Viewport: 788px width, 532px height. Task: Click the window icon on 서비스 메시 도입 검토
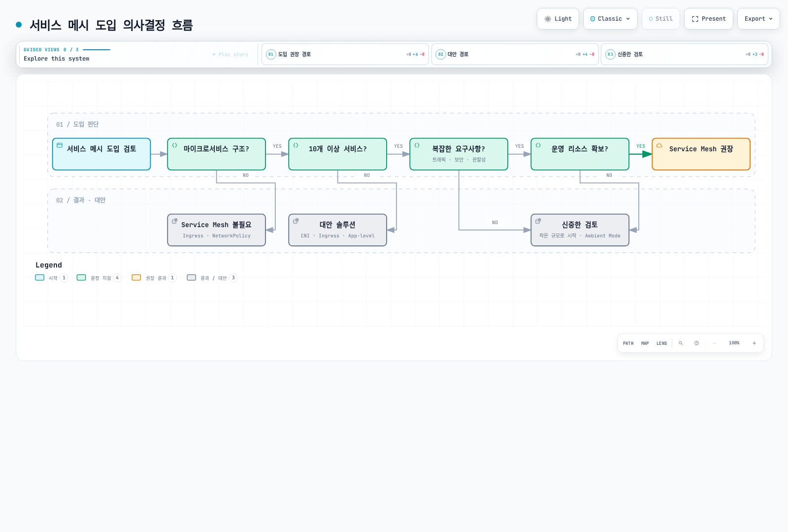tap(60, 145)
